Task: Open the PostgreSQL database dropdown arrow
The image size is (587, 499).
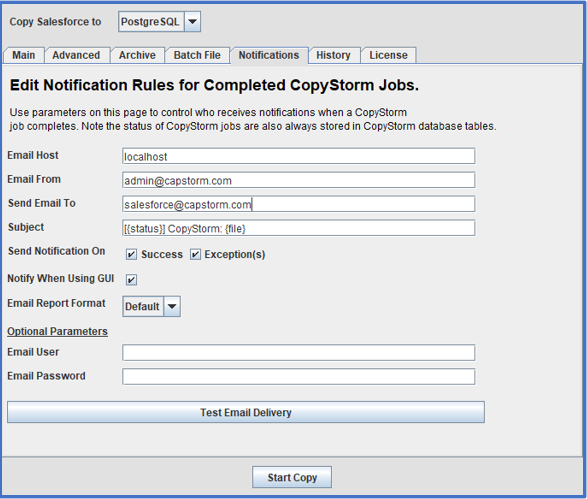Action: coord(192,22)
